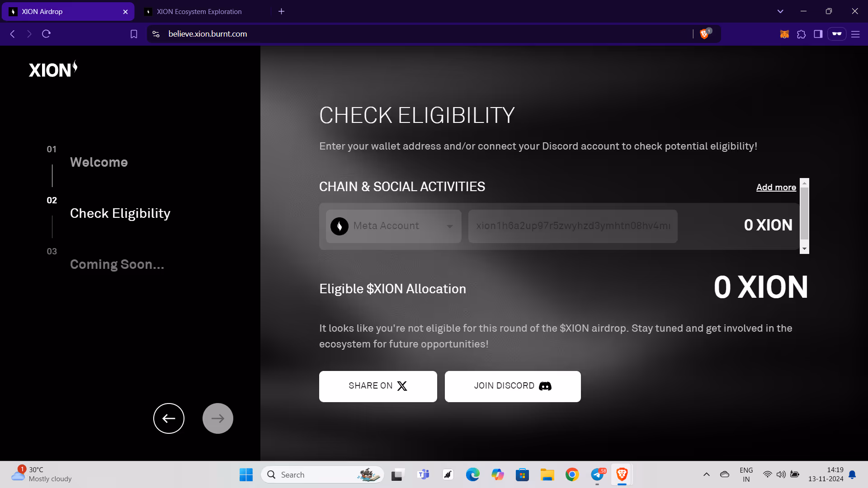Reload the XION Airdrop page

(x=46, y=34)
